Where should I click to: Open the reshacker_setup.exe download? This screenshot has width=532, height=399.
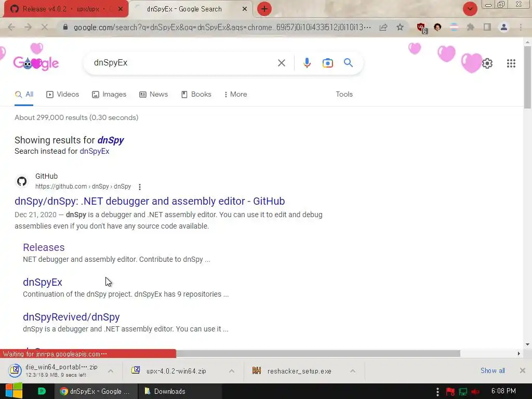point(299,371)
